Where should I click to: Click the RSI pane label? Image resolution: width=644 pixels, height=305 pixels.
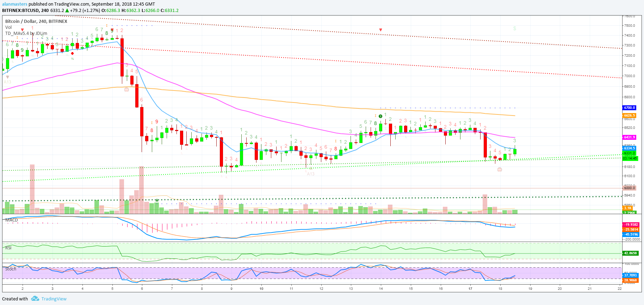pyautogui.click(x=8, y=248)
